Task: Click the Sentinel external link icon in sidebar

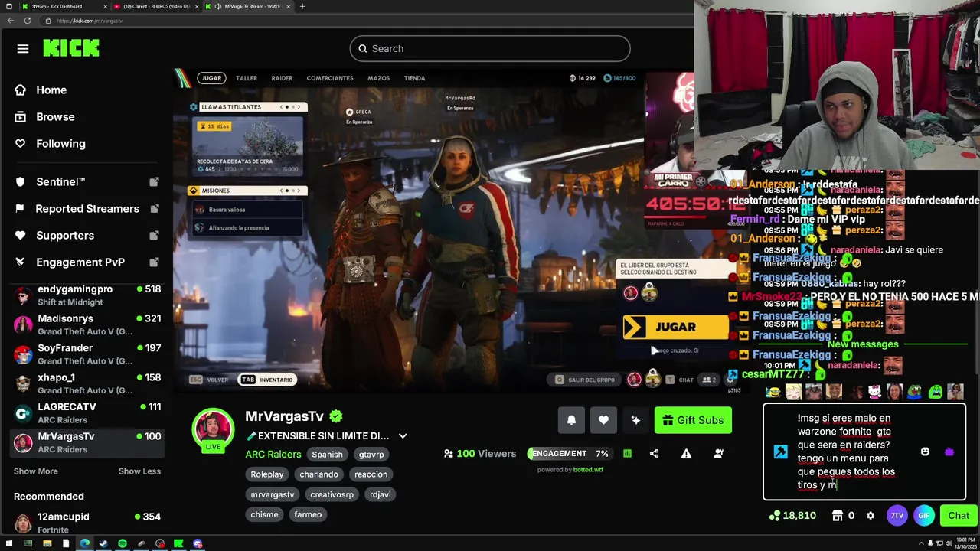Action: 154,182
